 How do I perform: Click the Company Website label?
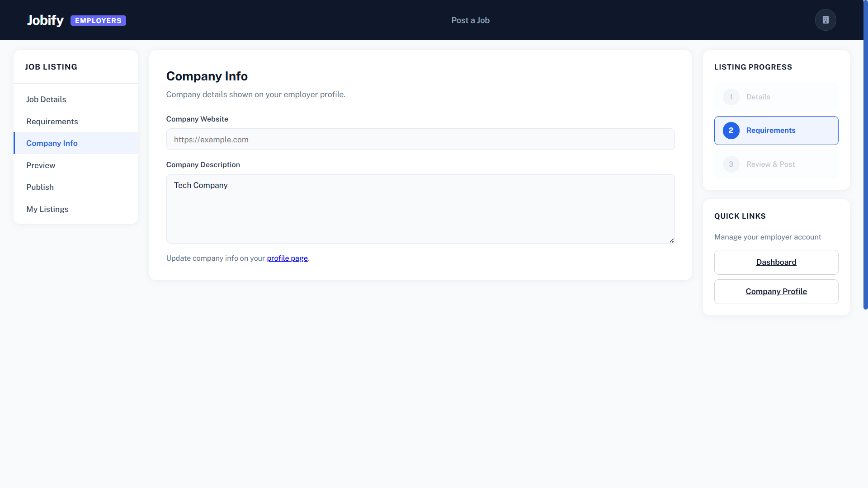[197, 119]
